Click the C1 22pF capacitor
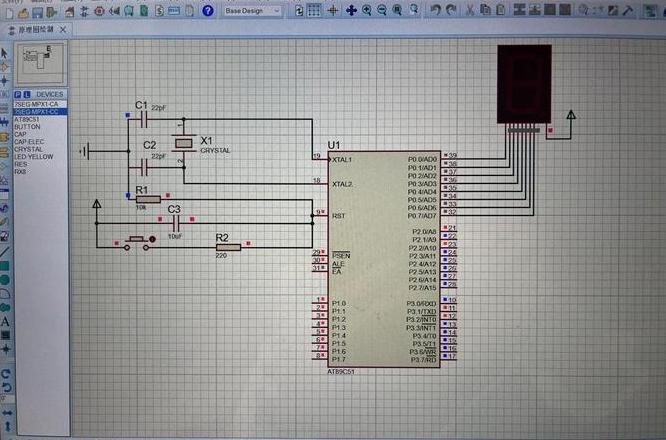The image size is (666, 440). (144, 120)
